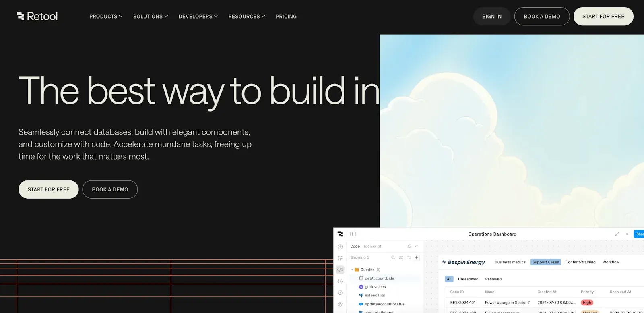644x313 pixels.
Task: Open the component tree sidebar icon
Action: 340,258
